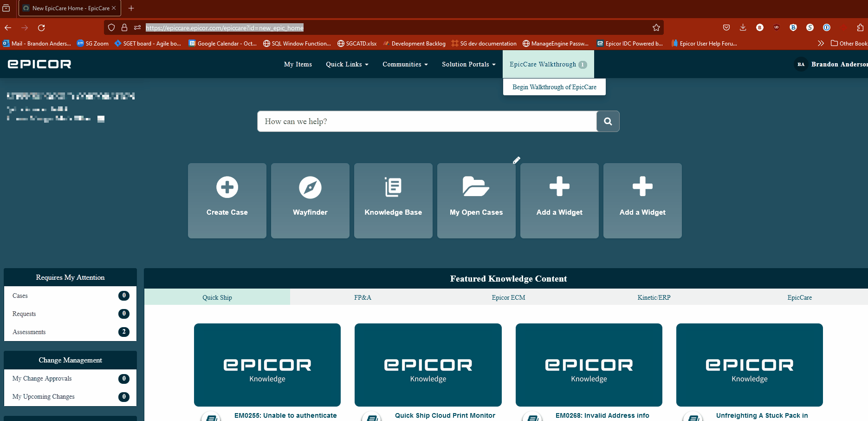Open the EM0255 Epicor Knowledge thumbnail
This screenshot has width=868, height=421.
point(267,365)
